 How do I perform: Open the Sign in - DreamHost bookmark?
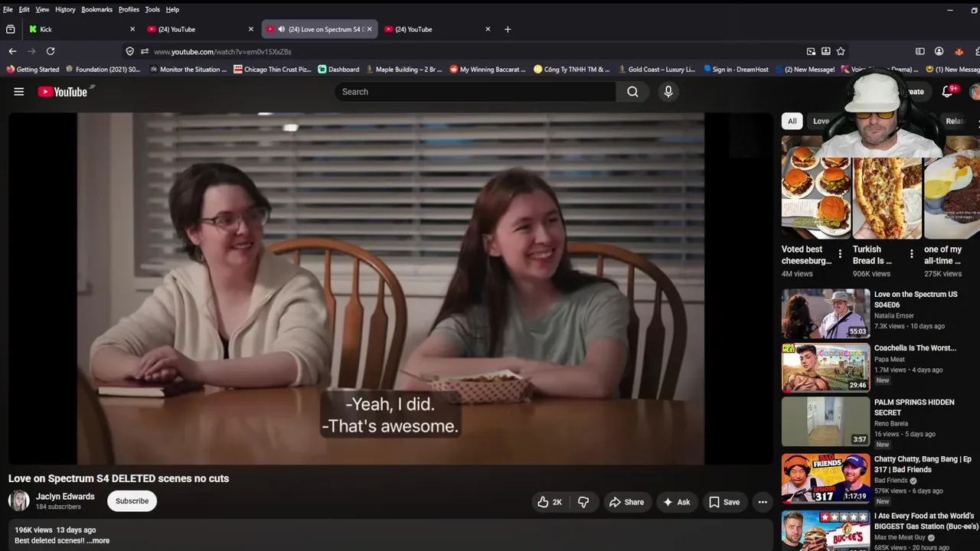tap(736, 69)
